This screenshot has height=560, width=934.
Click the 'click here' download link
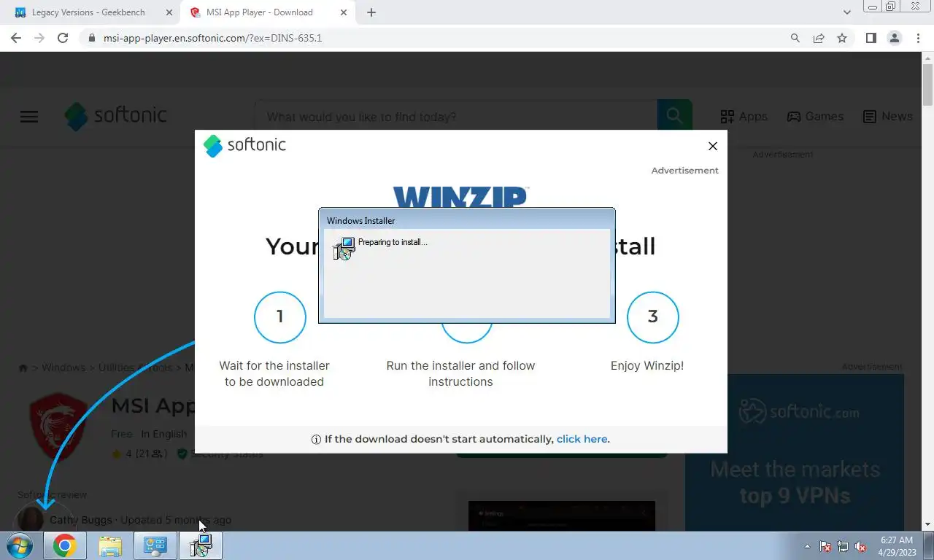[x=582, y=439]
